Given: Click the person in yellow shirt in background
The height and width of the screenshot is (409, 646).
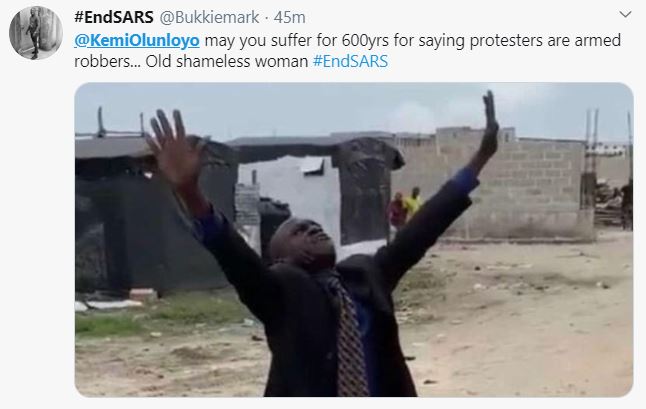Looking at the screenshot, I should [413, 201].
